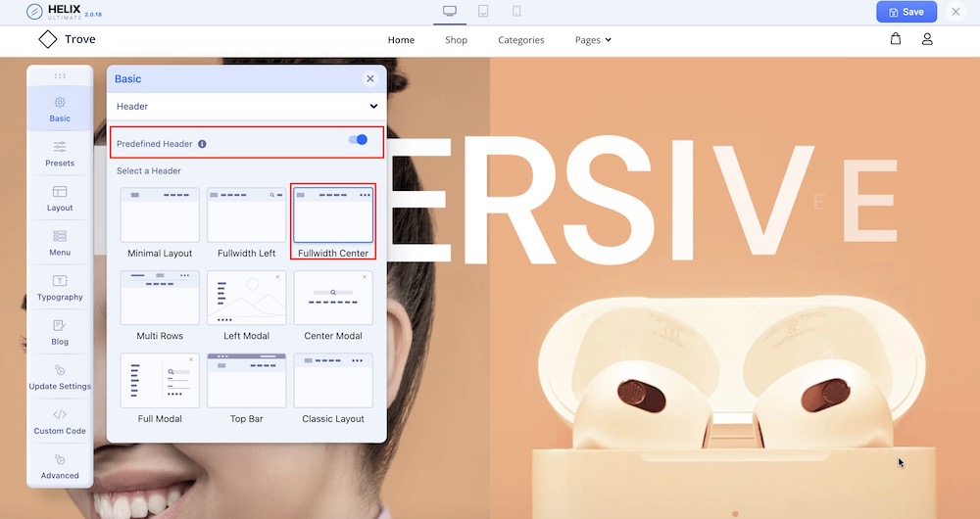Open the Custom Code section
980x519 pixels.
(x=60, y=422)
